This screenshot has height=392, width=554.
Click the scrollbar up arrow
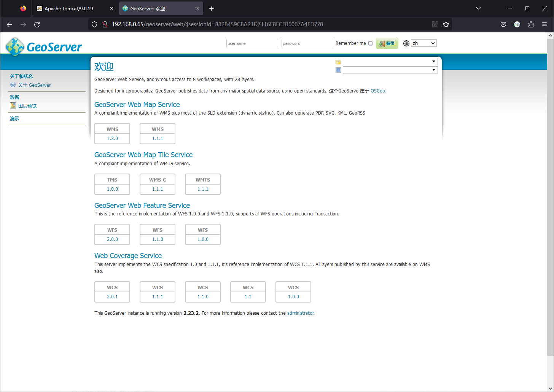551,35
